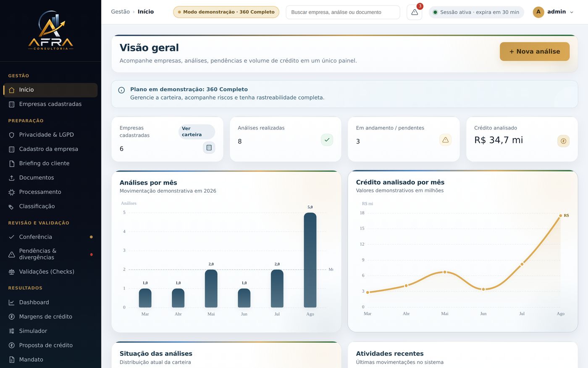Click the Início home icon in sidebar
588x368 pixels.
12,90
